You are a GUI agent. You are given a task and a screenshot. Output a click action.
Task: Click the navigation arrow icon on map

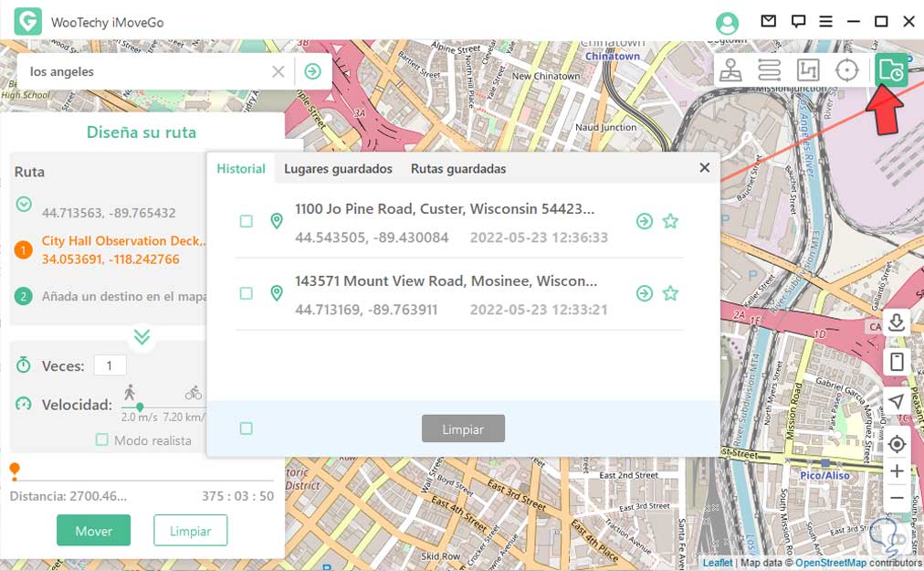(897, 401)
